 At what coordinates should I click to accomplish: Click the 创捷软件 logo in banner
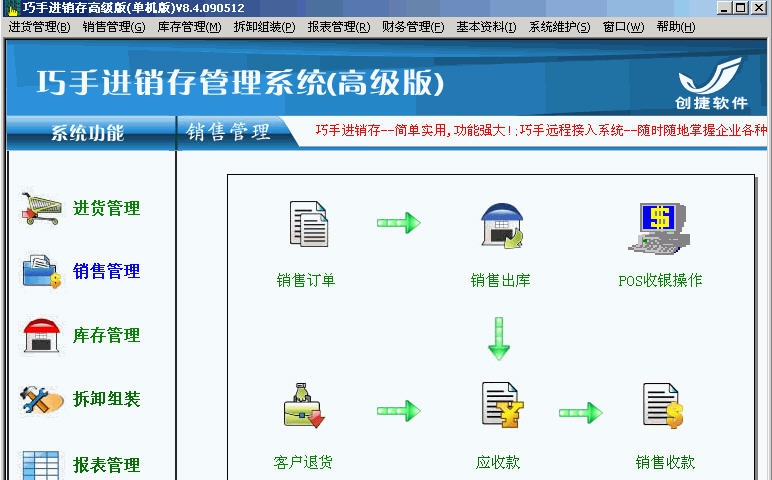[x=710, y=83]
